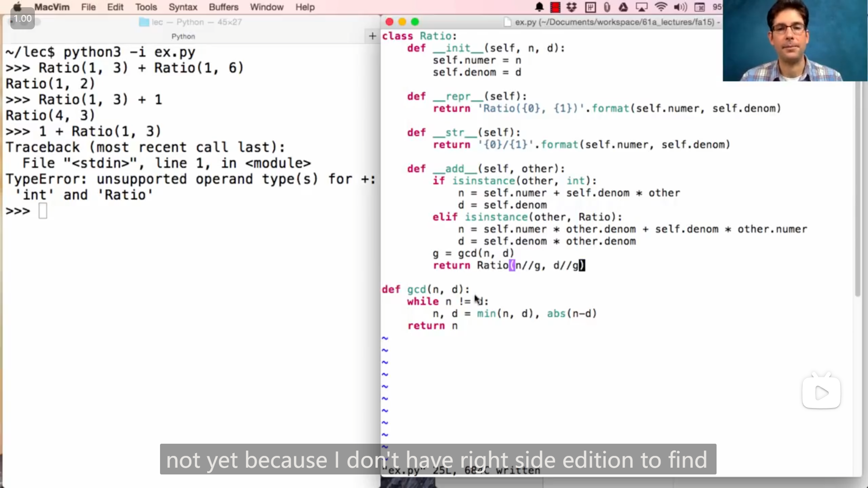
Task: Click the notification bell icon
Action: (539, 7)
